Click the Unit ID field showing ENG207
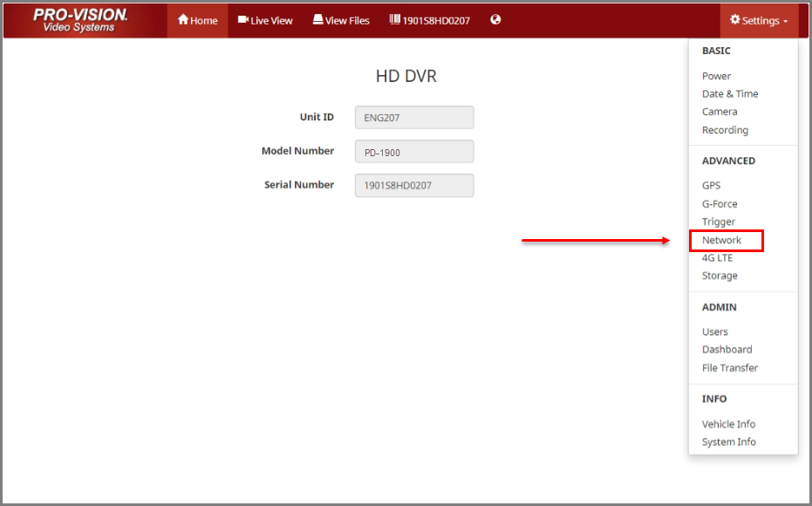 (x=414, y=118)
